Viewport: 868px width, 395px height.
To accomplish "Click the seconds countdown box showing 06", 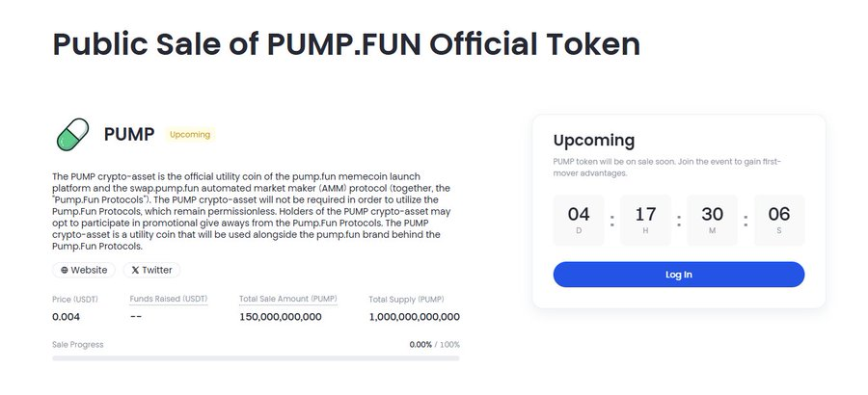I will 779,220.
